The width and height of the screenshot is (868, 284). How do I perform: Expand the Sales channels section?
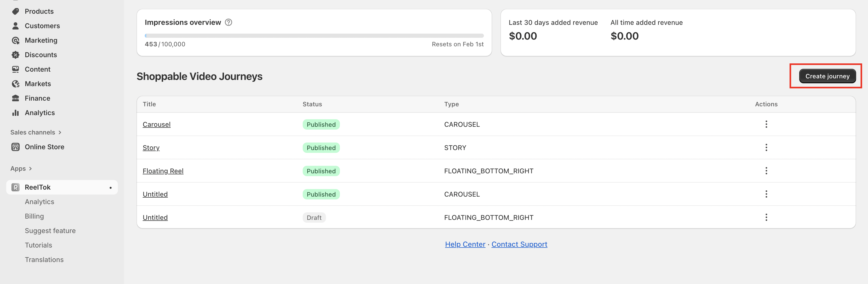pos(60,132)
